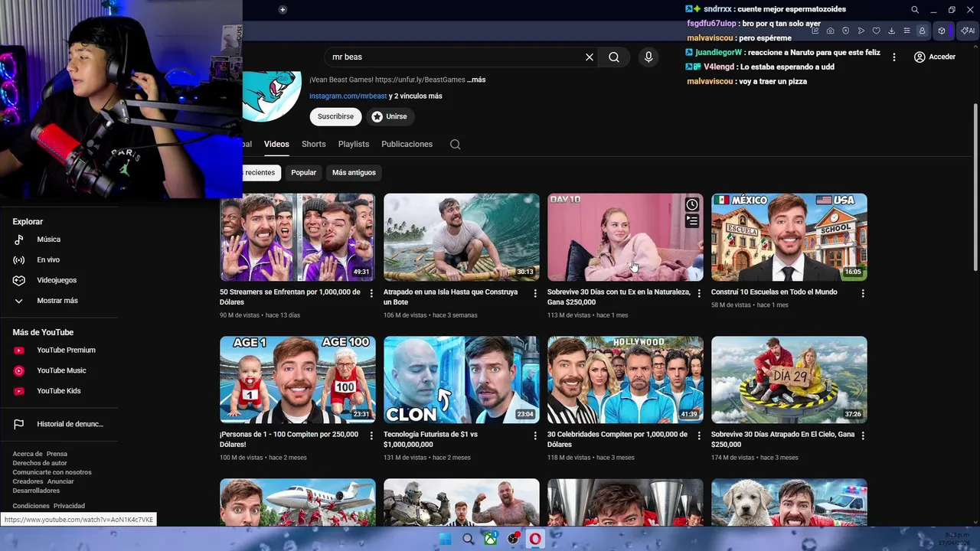Screen dimensions: 980x551
Task: Activate voice search microphone
Action: click(x=648, y=57)
